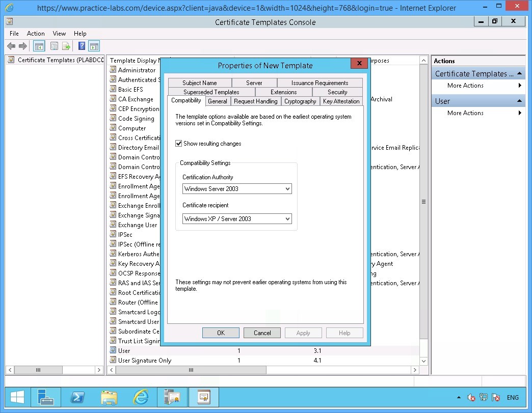Open Properties from the toolbar
Screen dimensions: 532x413
(54, 46)
